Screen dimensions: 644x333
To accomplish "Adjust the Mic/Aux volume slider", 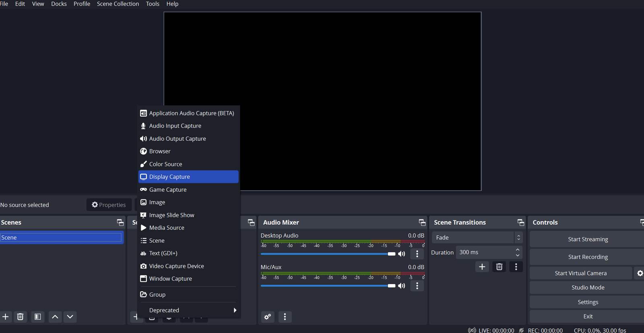I will [328, 286].
